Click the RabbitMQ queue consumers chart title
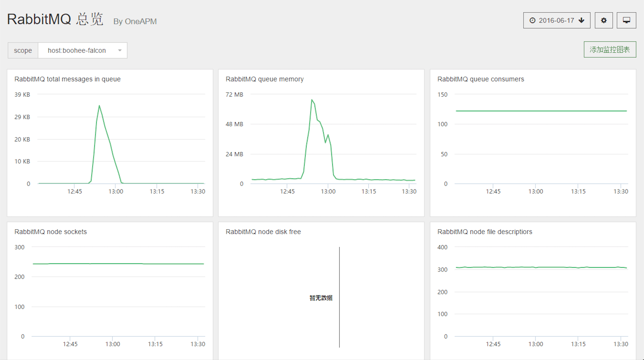Screen dimensions: 644x360 click(481, 79)
